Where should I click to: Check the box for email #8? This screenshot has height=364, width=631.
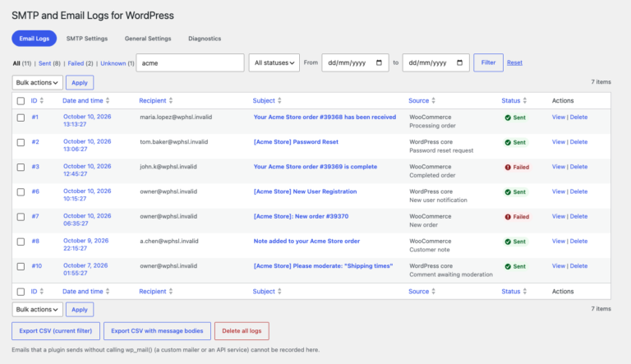coord(21,242)
